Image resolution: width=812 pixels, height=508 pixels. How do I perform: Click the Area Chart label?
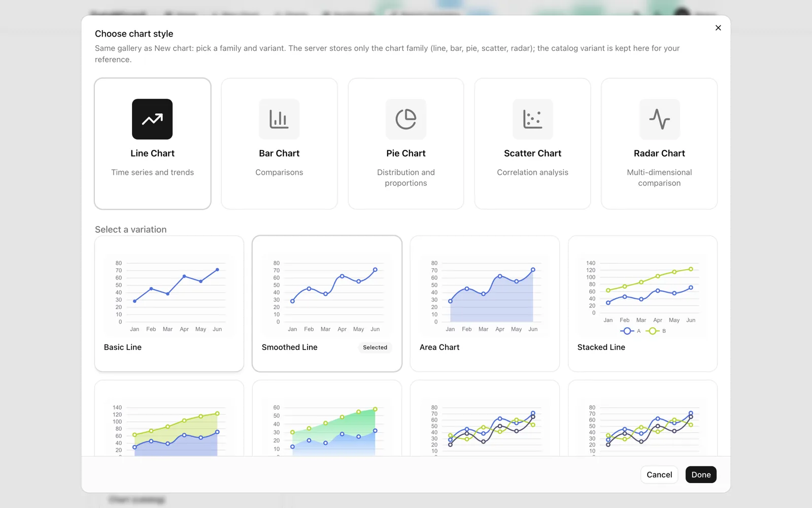439,347
